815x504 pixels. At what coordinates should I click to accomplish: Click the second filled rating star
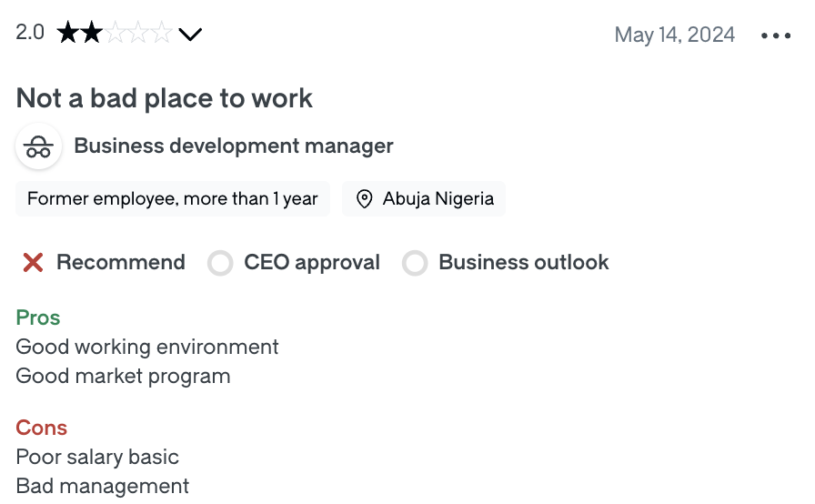(x=91, y=35)
